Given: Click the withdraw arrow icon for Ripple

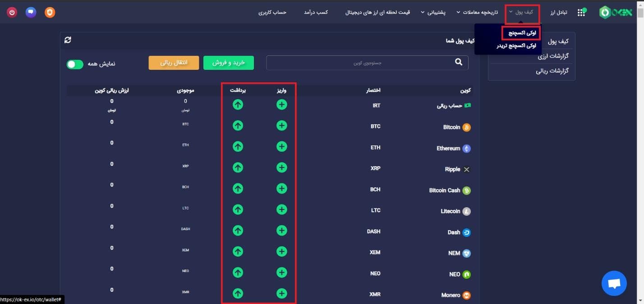Looking at the screenshot, I should tap(238, 168).
